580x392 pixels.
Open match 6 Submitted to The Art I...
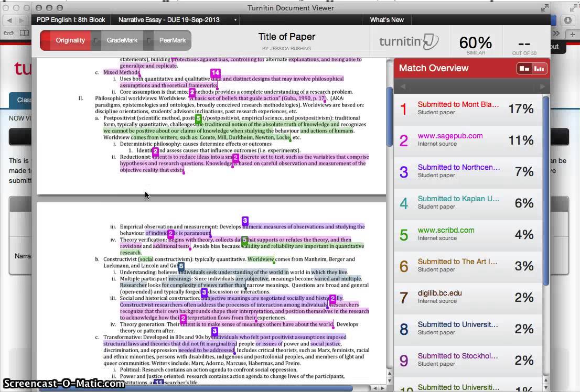(468, 266)
